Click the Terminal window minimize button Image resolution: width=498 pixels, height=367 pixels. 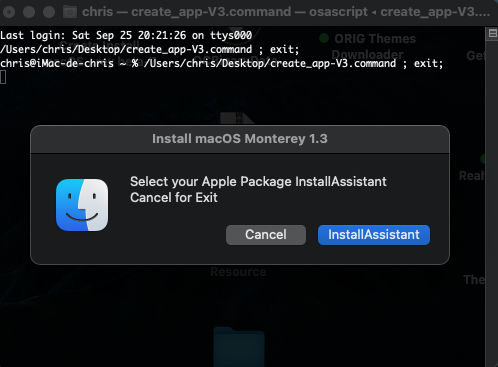29,12
